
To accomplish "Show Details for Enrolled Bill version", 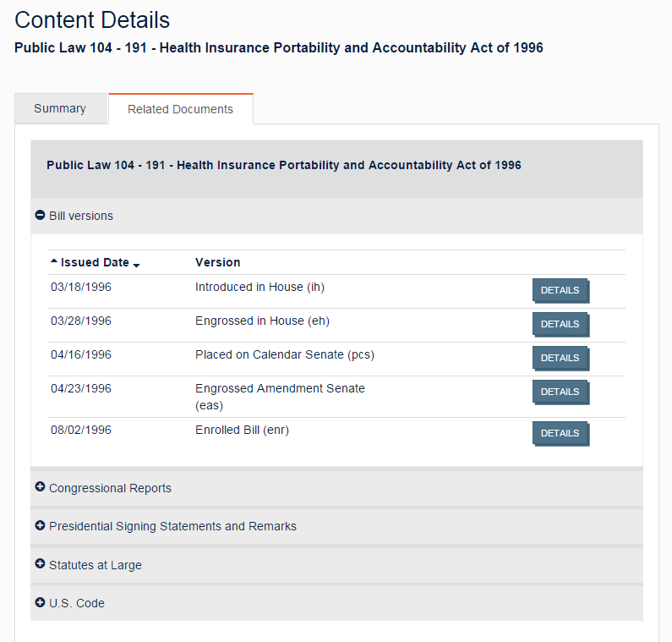I will coord(560,433).
